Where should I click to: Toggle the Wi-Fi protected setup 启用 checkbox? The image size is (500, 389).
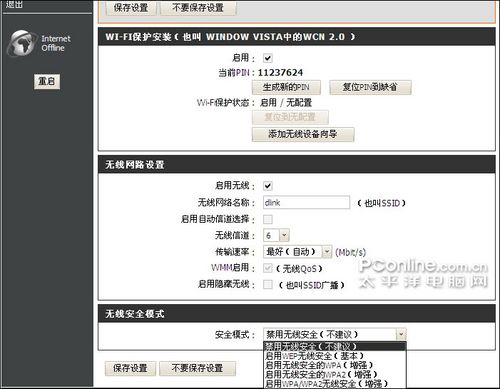click(268, 58)
